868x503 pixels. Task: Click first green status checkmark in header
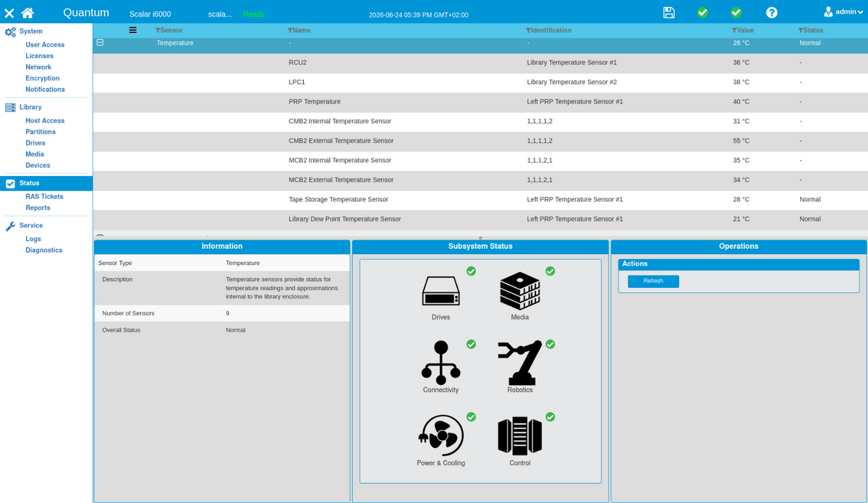(702, 12)
